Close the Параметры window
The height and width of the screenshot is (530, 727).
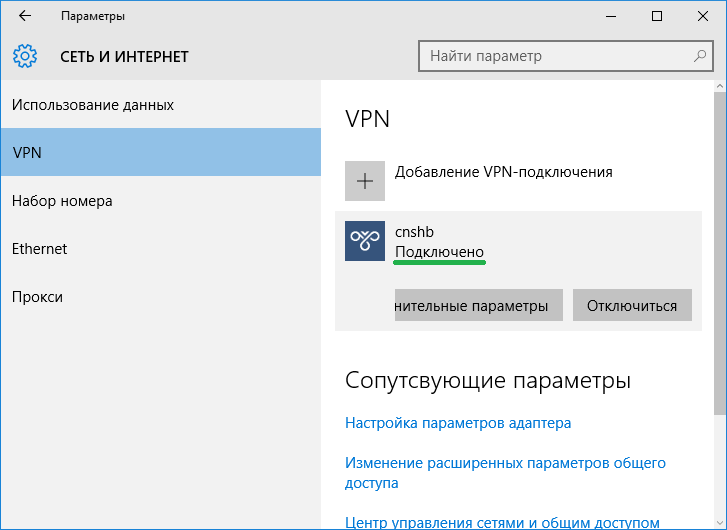pos(703,17)
